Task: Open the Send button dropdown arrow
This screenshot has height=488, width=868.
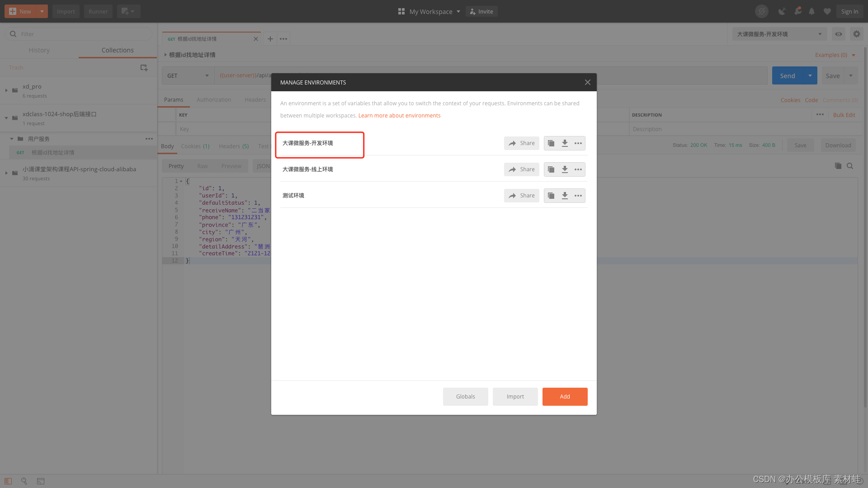Action: pos(810,76)
